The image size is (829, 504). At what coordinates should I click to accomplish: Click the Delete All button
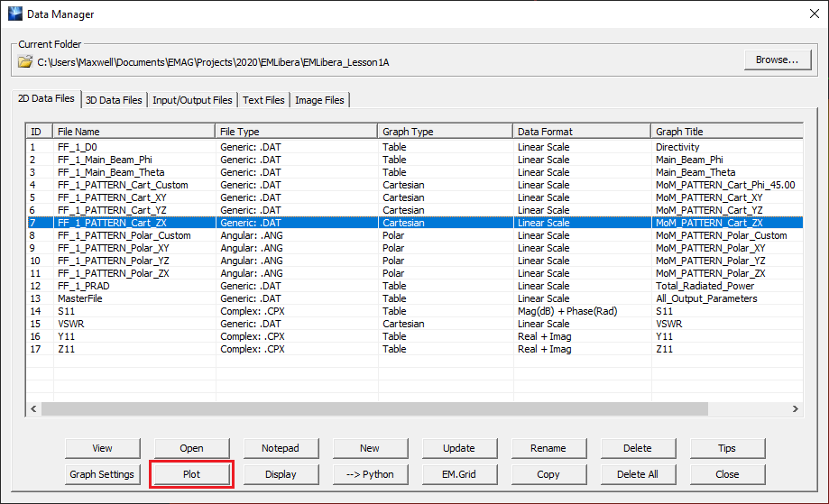pyautogui.click(x=639, y=474)
